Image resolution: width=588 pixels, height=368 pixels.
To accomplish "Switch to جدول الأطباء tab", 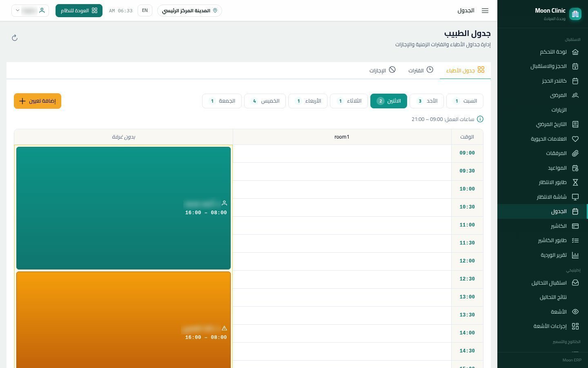I will point(465,70).
